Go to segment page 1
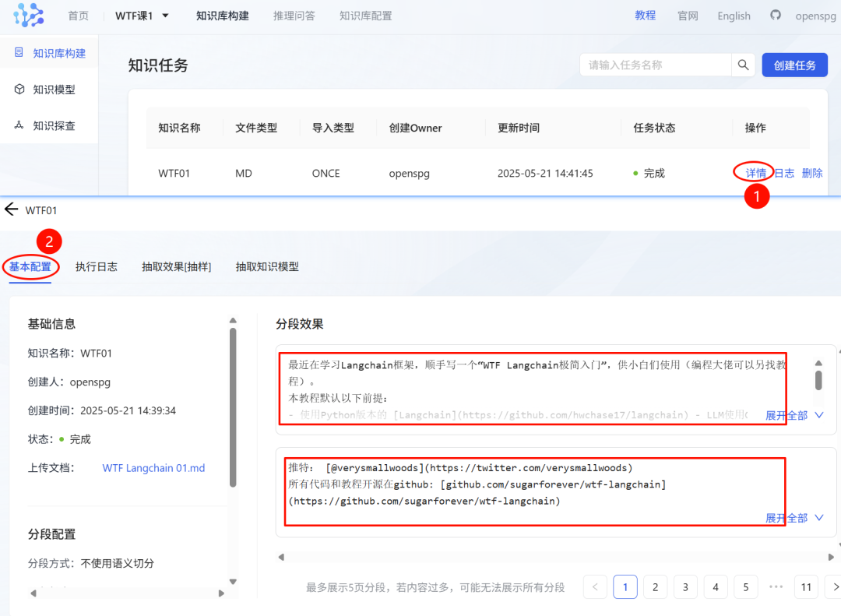Viewport: 841px width, 616px height. click(x=625, y=587)
